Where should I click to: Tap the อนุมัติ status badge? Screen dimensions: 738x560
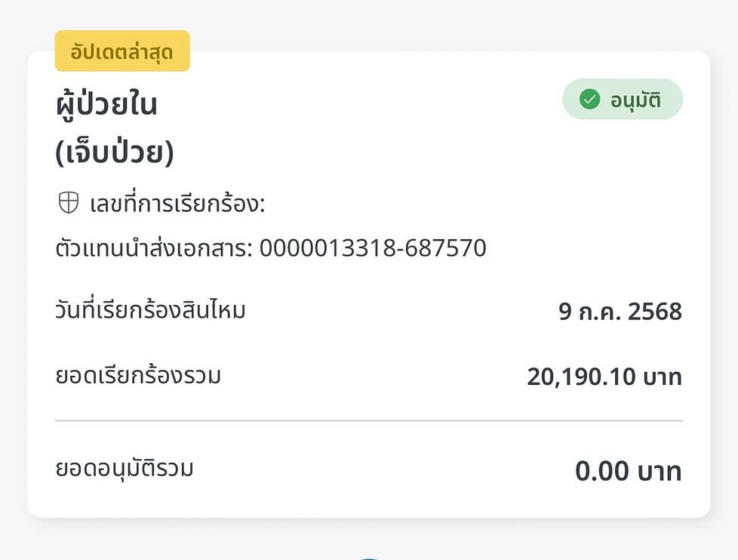pyautogui.click(x=623, y=100)
